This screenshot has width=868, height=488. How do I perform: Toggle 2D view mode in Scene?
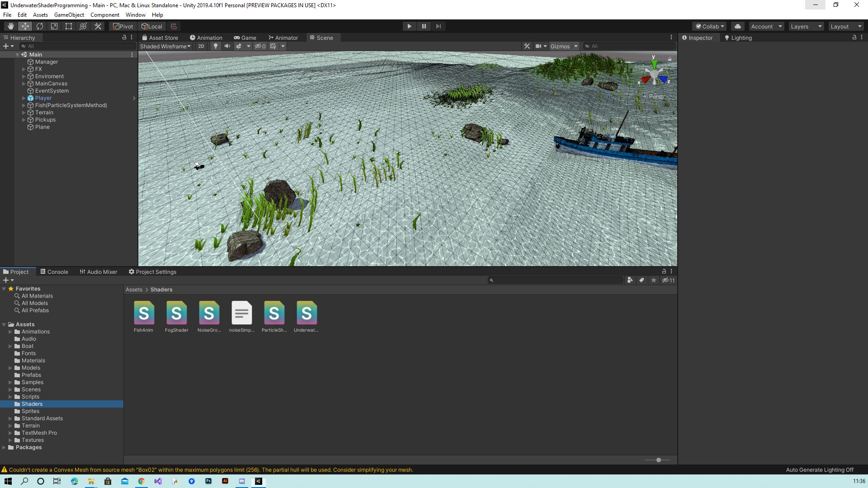point(201,46)
